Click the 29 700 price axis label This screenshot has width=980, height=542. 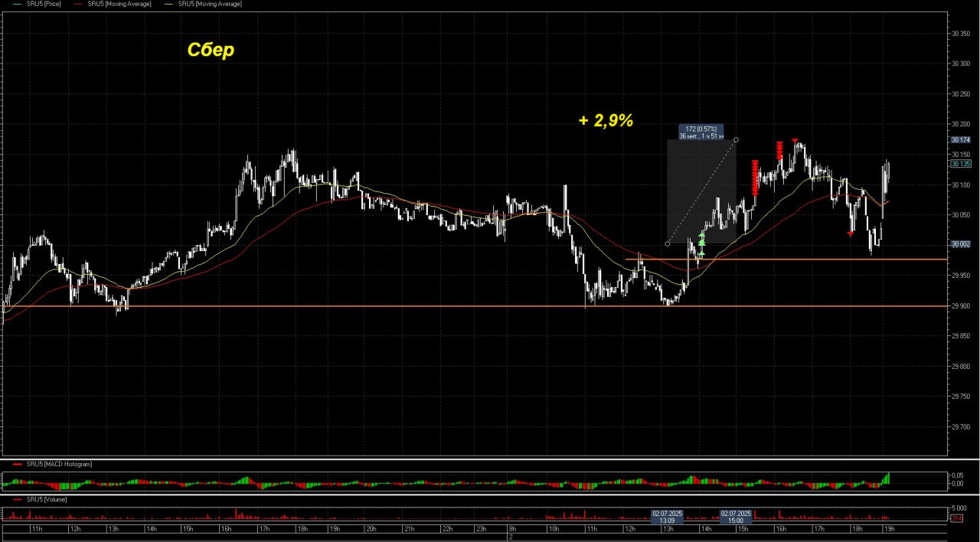tap(962, 427)
